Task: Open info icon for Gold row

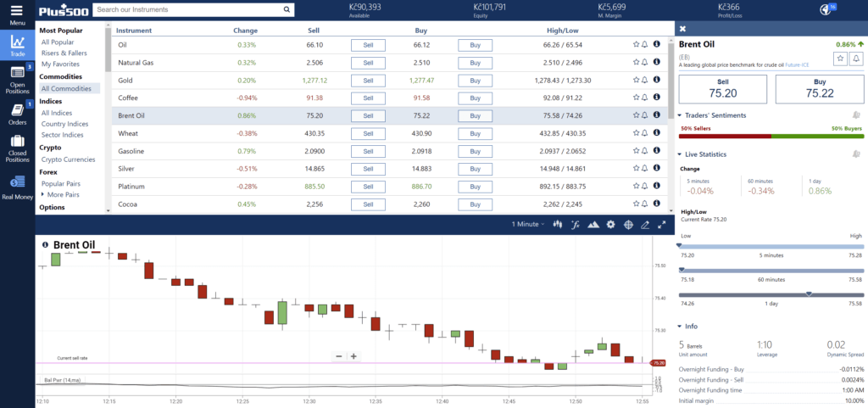Action: (x=657, y=80)
